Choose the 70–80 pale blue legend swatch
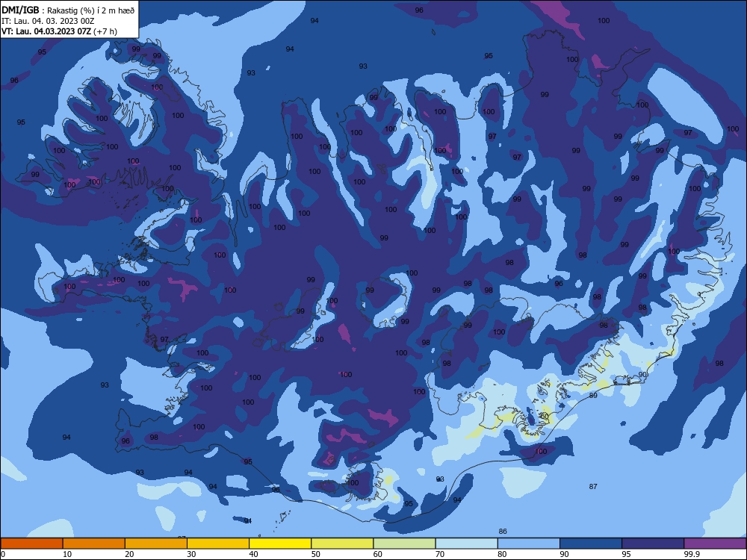Viewport: 747px width, 560px height. click(466, 544)
